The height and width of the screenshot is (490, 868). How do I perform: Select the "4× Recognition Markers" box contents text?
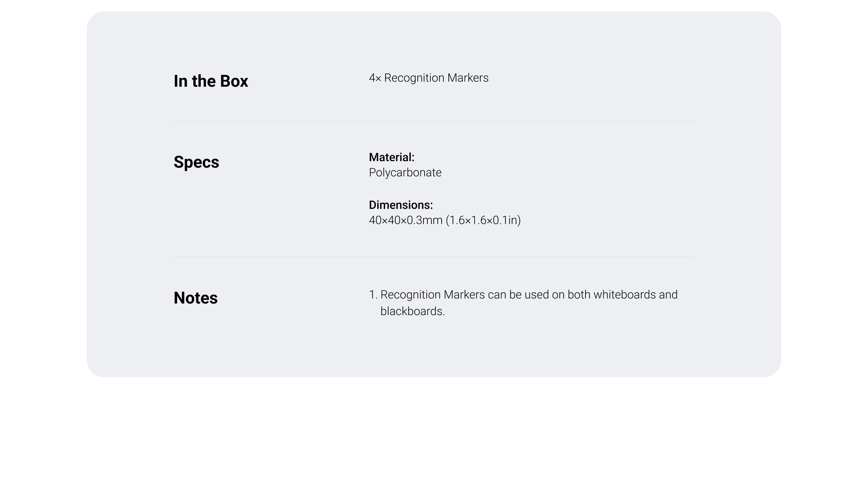[429, 78]
